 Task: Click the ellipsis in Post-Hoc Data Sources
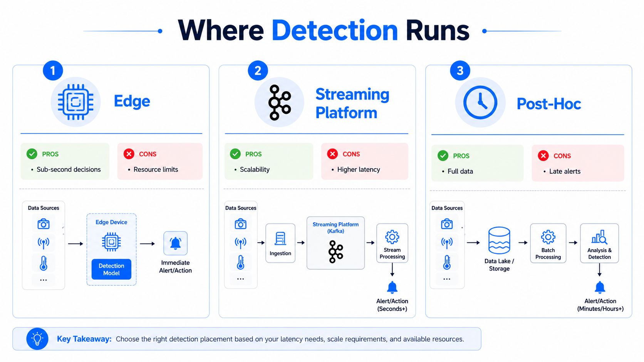(x=447, y=279)
